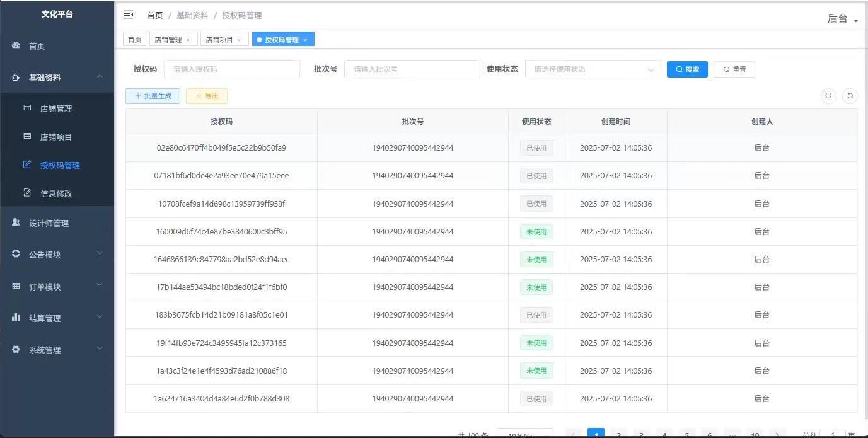The height and width of the screenshot is (438, 868).
Task: Click the 未使用 tag for code starting 160009
Action: (536, 231)
